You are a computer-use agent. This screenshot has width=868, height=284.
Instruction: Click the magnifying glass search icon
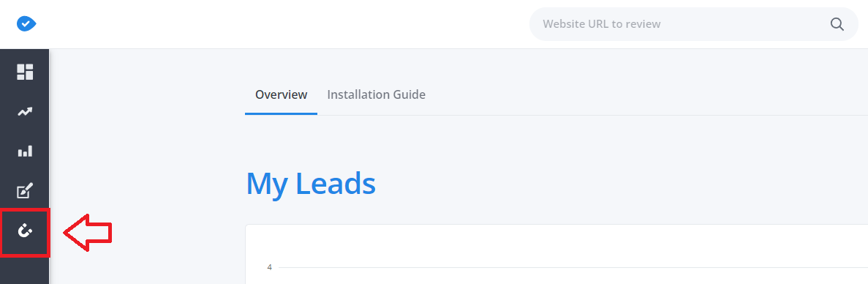837,24
